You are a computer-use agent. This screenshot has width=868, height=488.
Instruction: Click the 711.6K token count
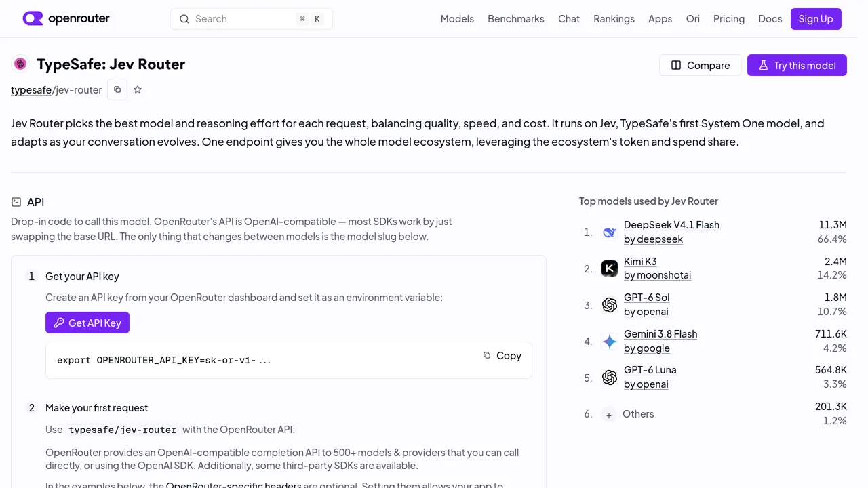point(831,334)
